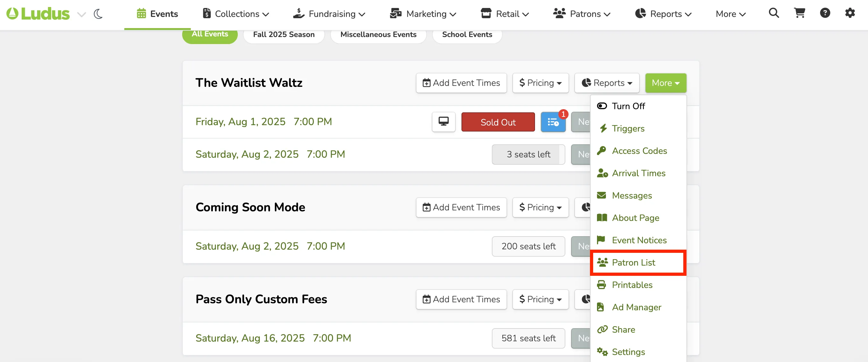Toggle dark mode moon icon
This screenshot has width=868, height=362.
point(98,14)
